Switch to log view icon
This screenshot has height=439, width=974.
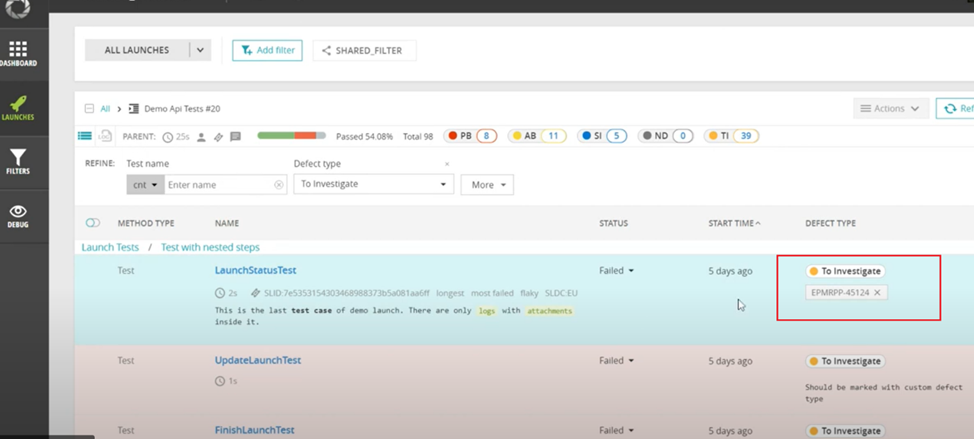[105, 136]
